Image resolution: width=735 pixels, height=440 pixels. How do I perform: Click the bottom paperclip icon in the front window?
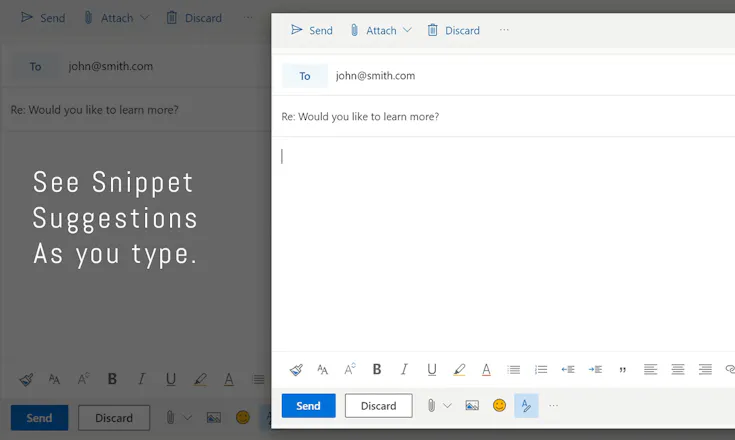(432, 405)
